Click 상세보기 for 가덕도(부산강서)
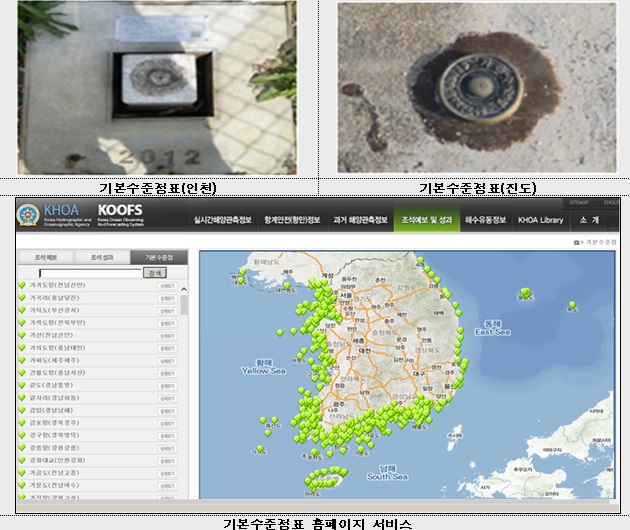Screen dimensions: 630x530 click(x=167, y=311)
